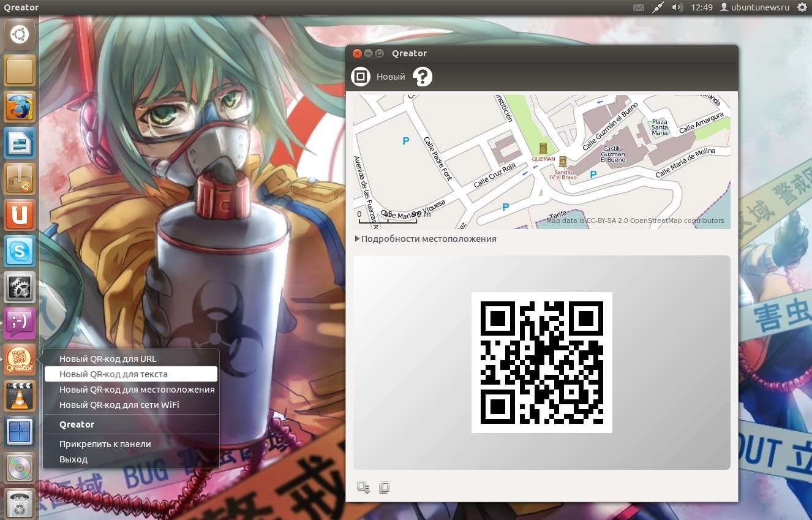Open System Settings gear launcher icon
812x520 pixels.
pyautogui.click(x=20, y=287)
